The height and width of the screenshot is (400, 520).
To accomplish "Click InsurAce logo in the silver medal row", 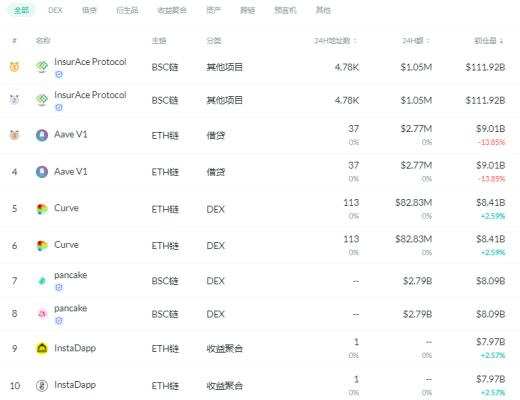I will (42, 100).
